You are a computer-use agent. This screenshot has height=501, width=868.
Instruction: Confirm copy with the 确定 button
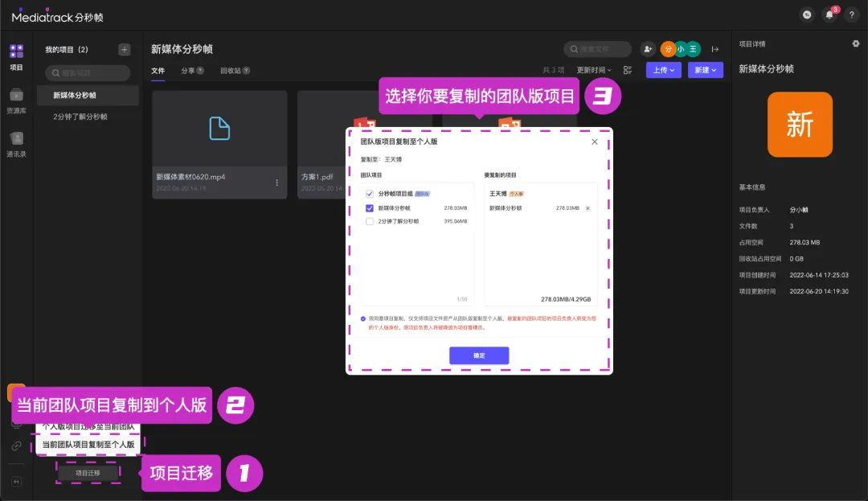(479, 355)
